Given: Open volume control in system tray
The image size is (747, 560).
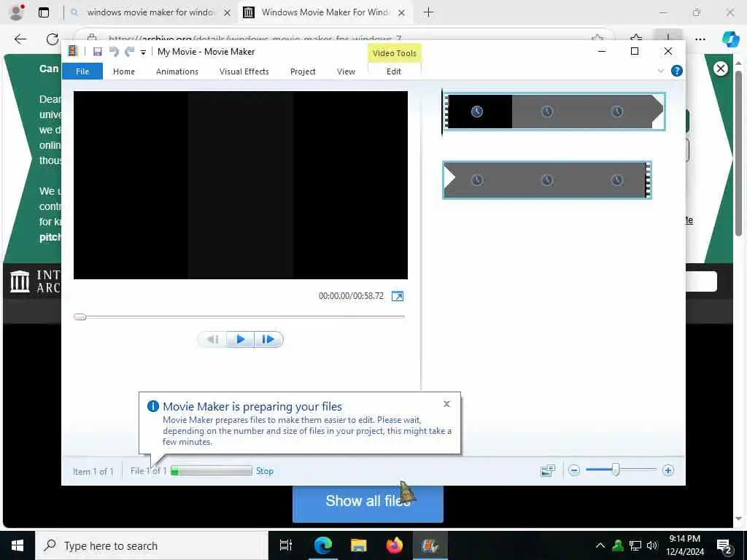Looking at the screenshot, I should tap(652, 545).
